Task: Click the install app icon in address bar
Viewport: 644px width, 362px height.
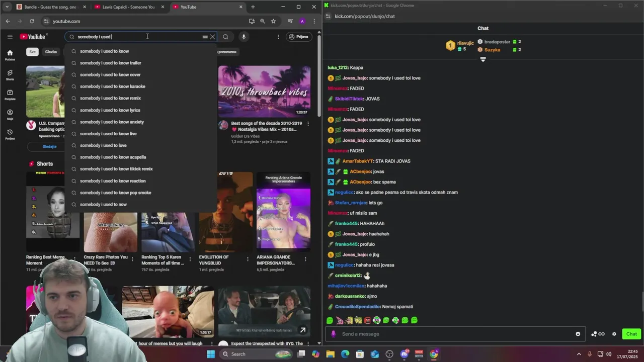Action: [x=252, y=21]
